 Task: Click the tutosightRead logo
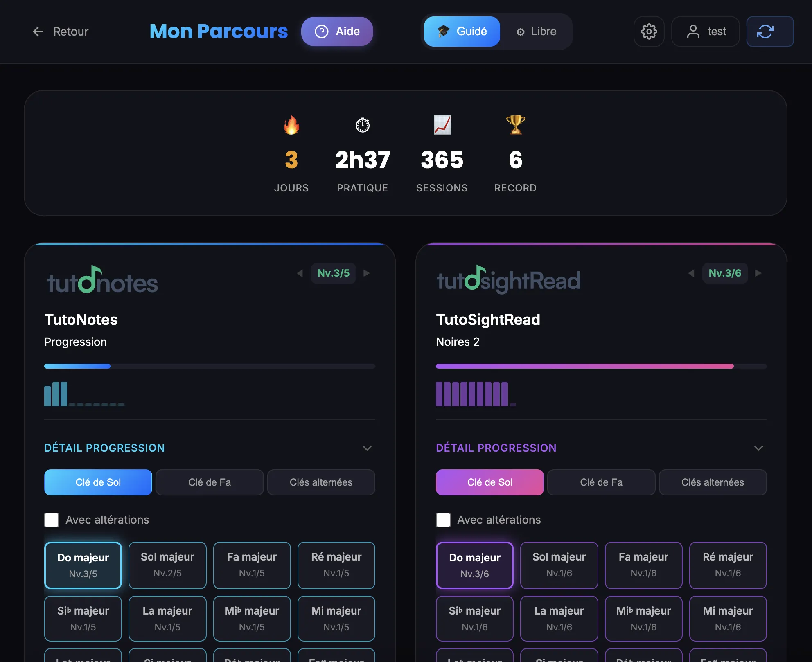[x=508, y=279]
